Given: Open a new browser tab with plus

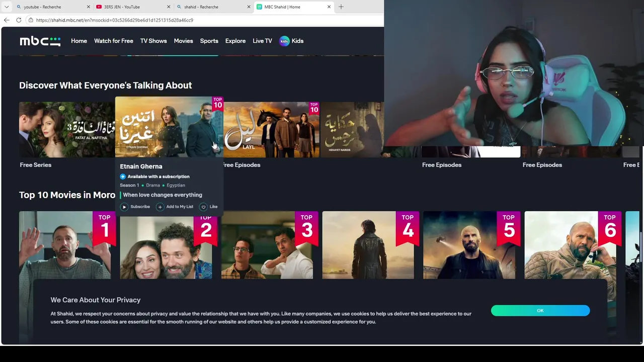Looking at the screenshot, I should [x=341, y=7].
